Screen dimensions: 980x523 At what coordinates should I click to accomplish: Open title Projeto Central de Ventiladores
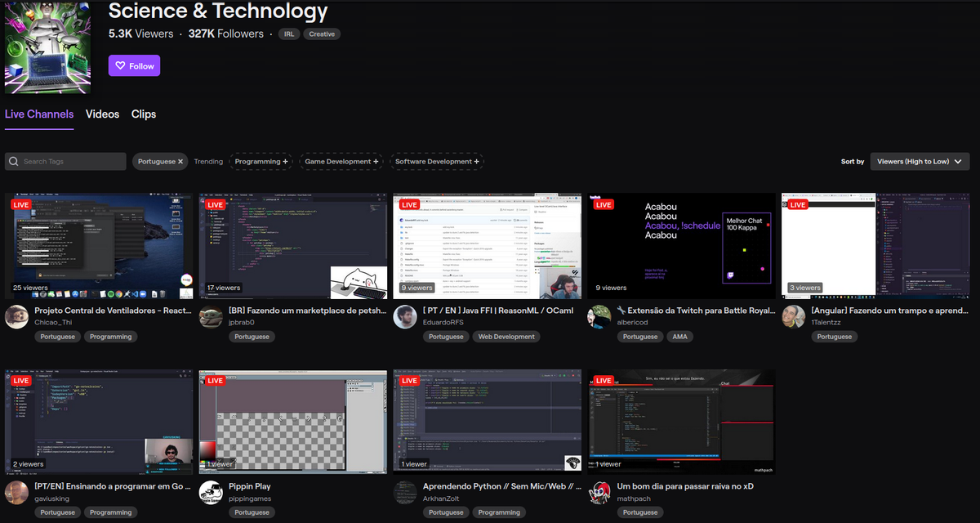tap(114, 311)
